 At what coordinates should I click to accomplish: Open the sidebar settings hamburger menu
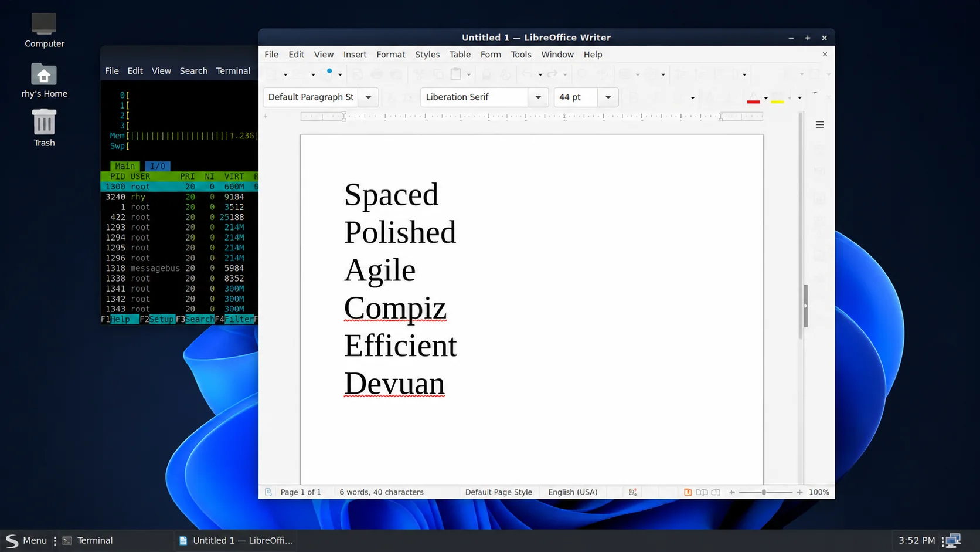(819, 124)
